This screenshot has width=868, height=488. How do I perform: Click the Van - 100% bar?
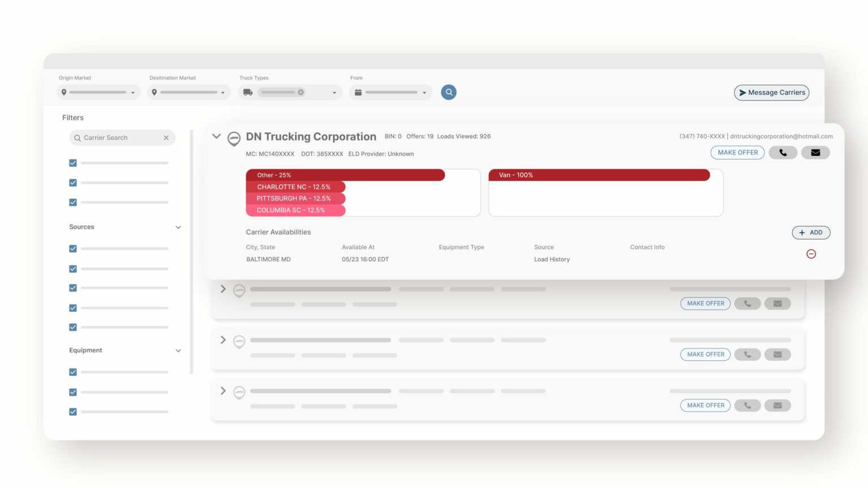coord(599,175)
